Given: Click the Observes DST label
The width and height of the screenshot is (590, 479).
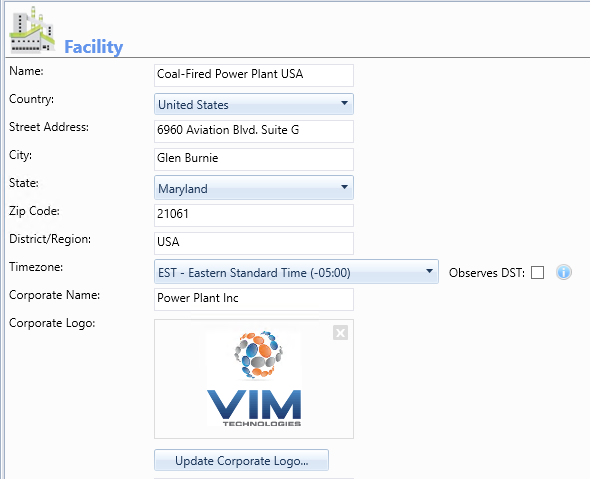Looking at the screenshot, I should (487, 273).
